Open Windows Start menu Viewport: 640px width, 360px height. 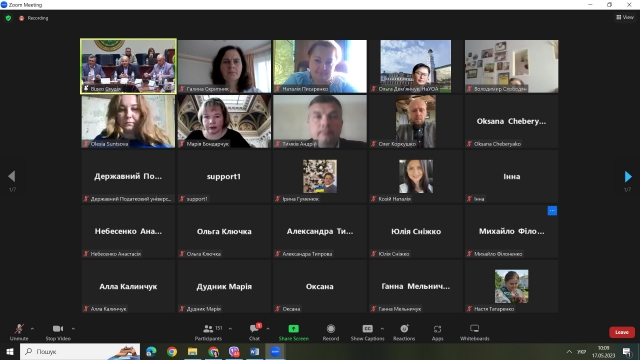point(10,351)
